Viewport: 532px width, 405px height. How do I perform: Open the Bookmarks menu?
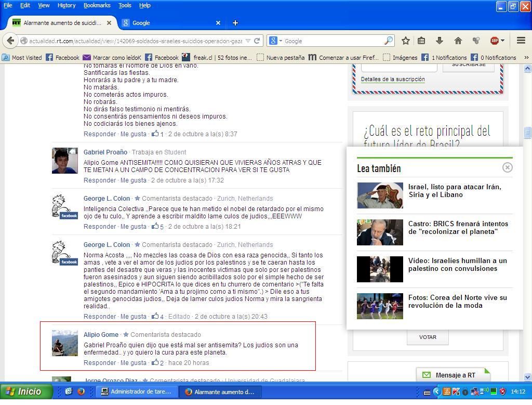coord(97,5)
